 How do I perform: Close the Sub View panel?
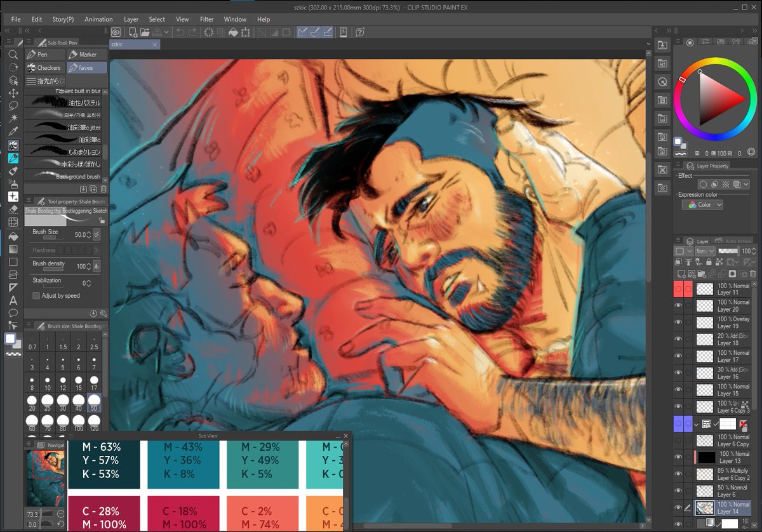346,436
